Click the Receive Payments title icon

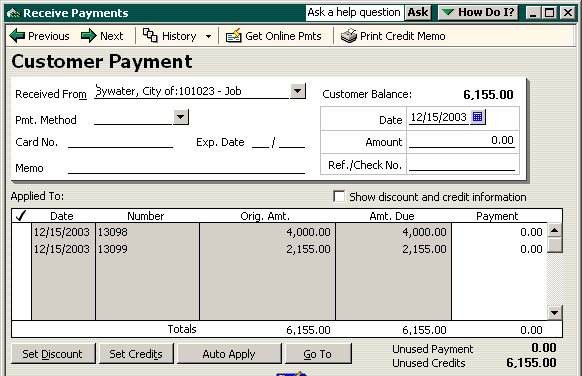coord(13,13)
